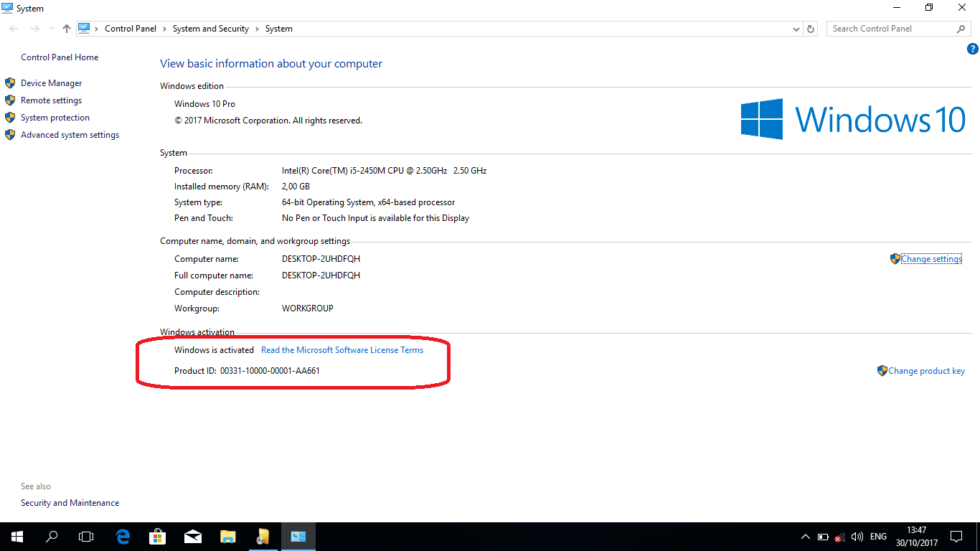Read the Microsoft Software License Terms
Image resolution: width=980 pixels, height=551 pixels.
click(342, 349)
